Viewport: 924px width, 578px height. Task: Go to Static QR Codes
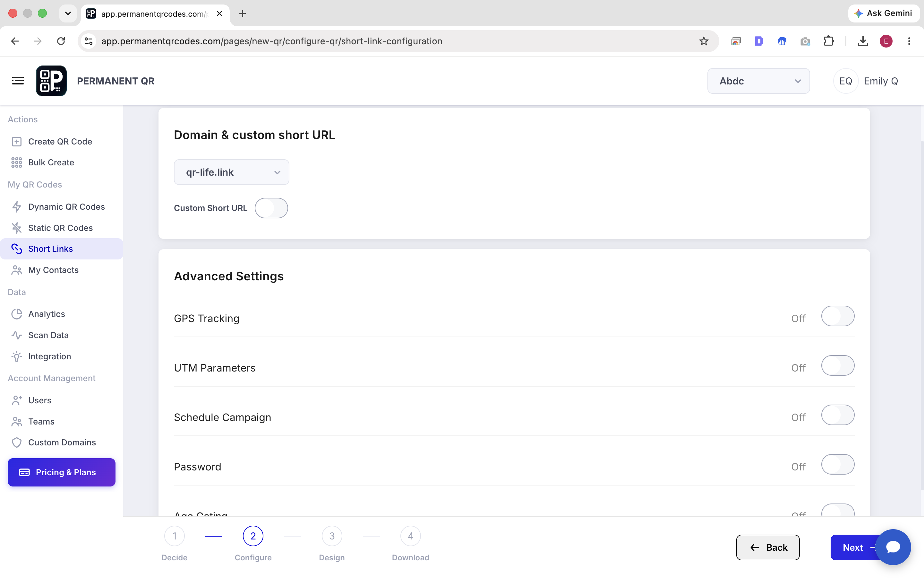[62, 228]
